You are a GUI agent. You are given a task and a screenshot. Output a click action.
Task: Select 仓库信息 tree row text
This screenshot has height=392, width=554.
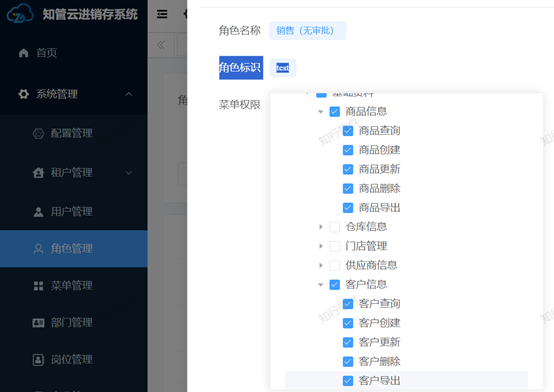[x=366, y=227]
